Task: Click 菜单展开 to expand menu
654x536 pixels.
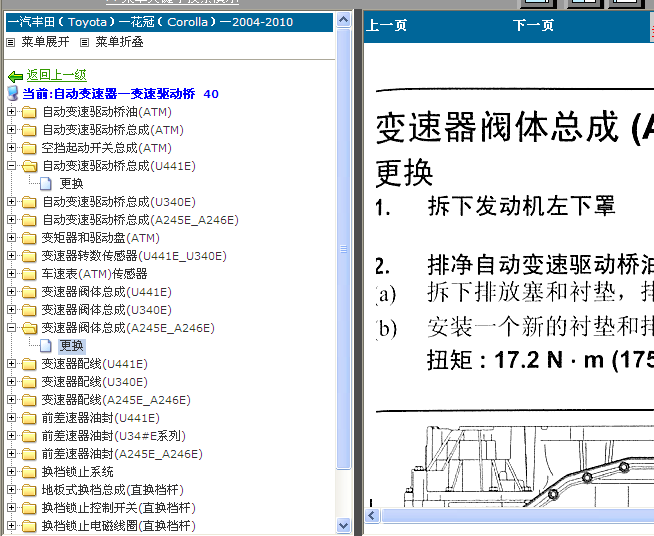Action: click(x=45, y=42)
